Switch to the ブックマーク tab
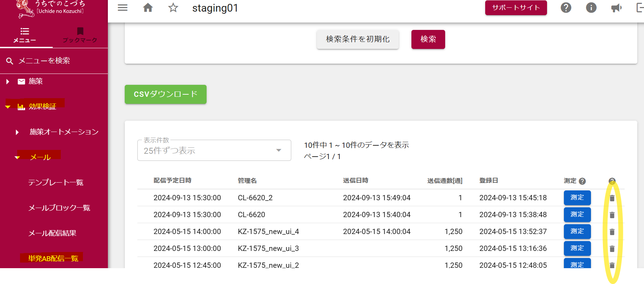 click(x=80, y=35)
